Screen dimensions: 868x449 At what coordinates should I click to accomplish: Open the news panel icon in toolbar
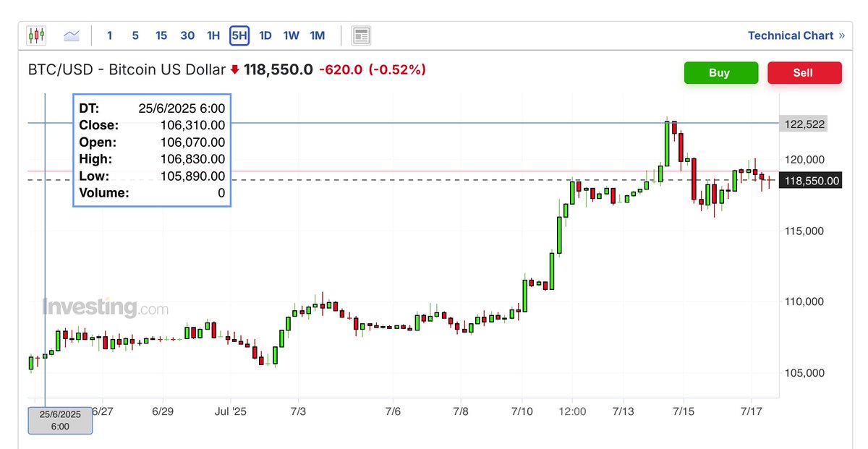pos(361,35)
